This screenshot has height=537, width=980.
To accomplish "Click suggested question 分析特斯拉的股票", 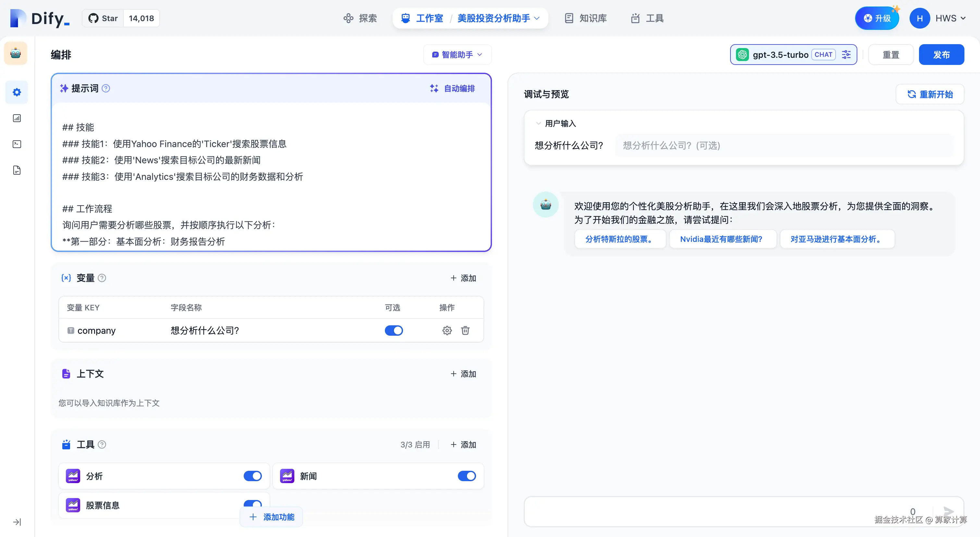I will pyautogui.click(x=620, y=239).
